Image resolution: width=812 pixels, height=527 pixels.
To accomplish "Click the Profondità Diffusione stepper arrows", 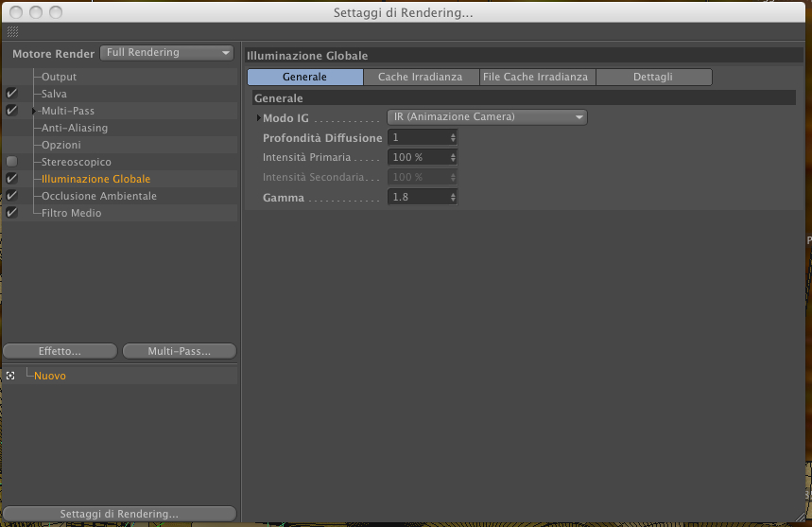I will pyautogui.click(x=453, y=137).
